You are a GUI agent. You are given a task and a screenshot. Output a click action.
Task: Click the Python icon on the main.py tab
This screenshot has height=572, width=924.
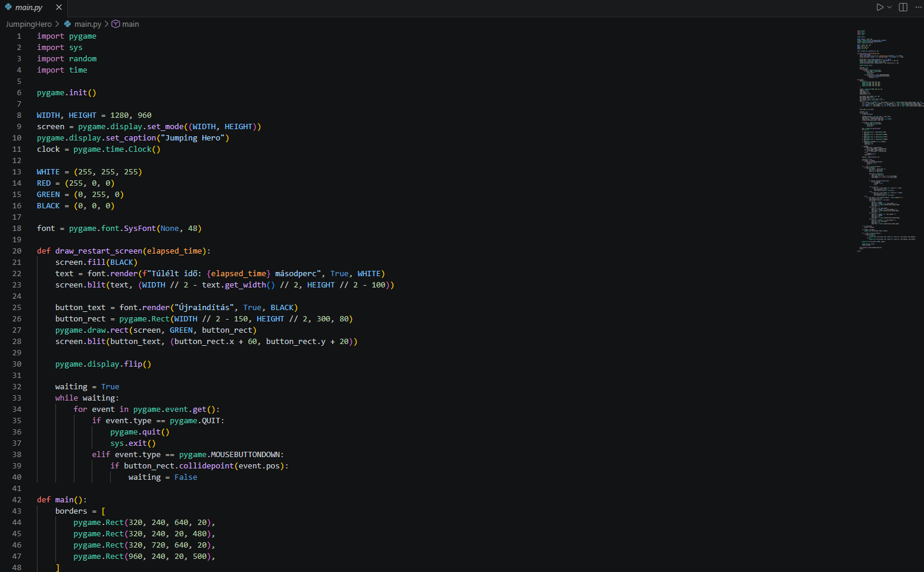point(8,7)
